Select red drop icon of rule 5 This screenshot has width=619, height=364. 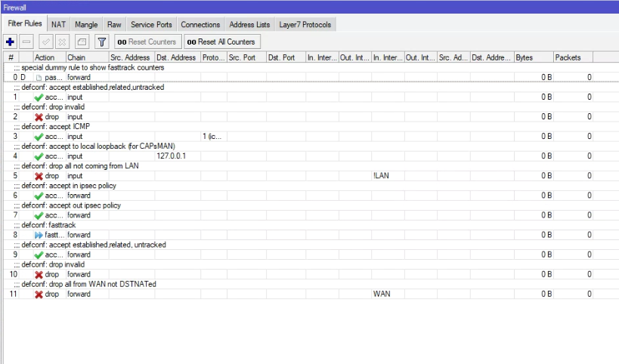point(39,176)
